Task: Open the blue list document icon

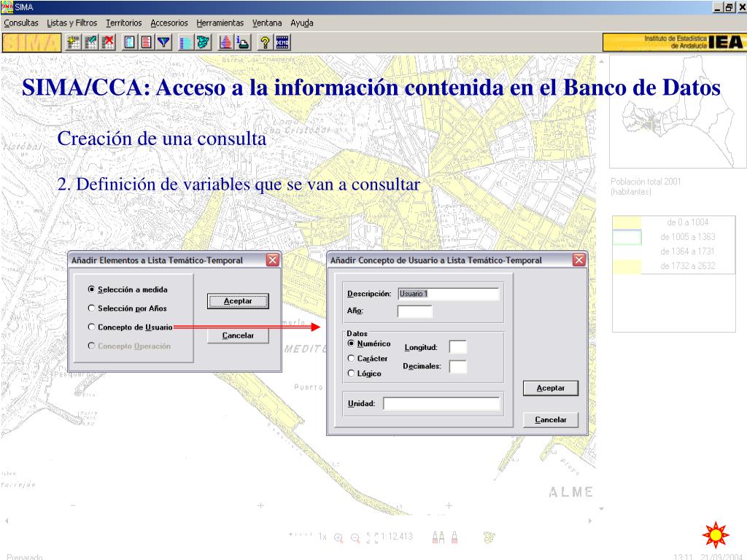Action: (x=129, y=42)
